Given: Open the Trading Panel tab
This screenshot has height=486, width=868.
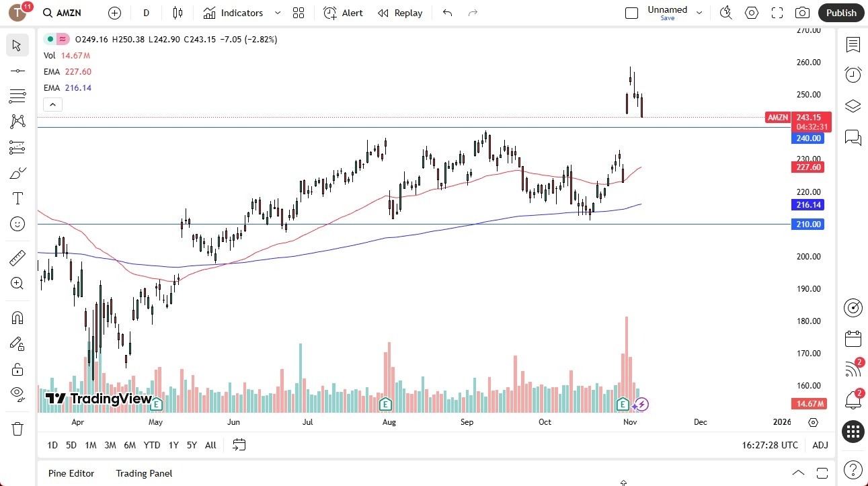Looking at the screenshot, I should point(143,473).
